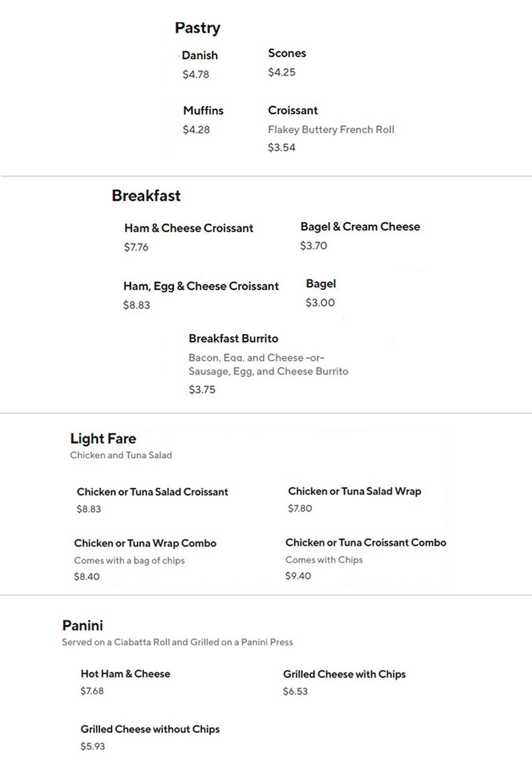Viewport: 532px width, 774px height.
Task: Select the Danish pastry item
Action: pos(199,56)
